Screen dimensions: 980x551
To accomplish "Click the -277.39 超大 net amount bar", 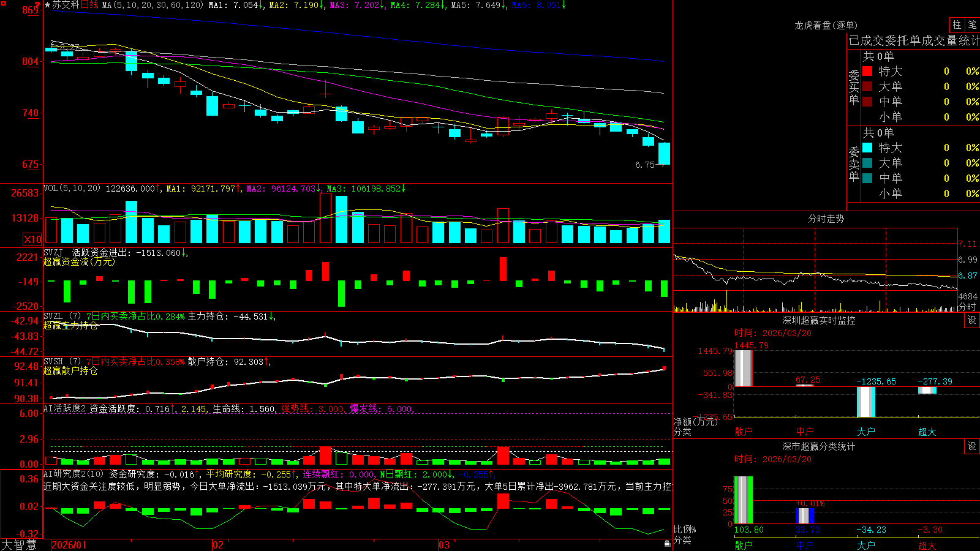I will pyautogui.click(x=927, y=390).
